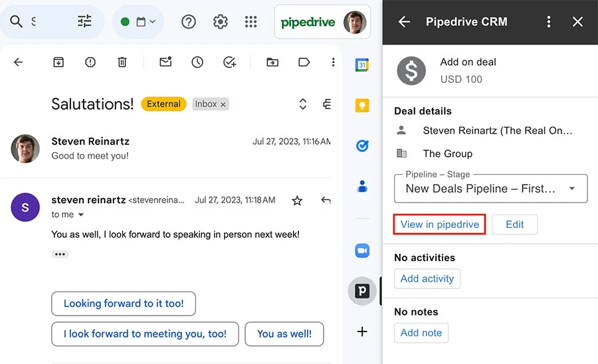598x364 pixels.
Task: Click Edit deal button
Action: [x=514, y=225]
